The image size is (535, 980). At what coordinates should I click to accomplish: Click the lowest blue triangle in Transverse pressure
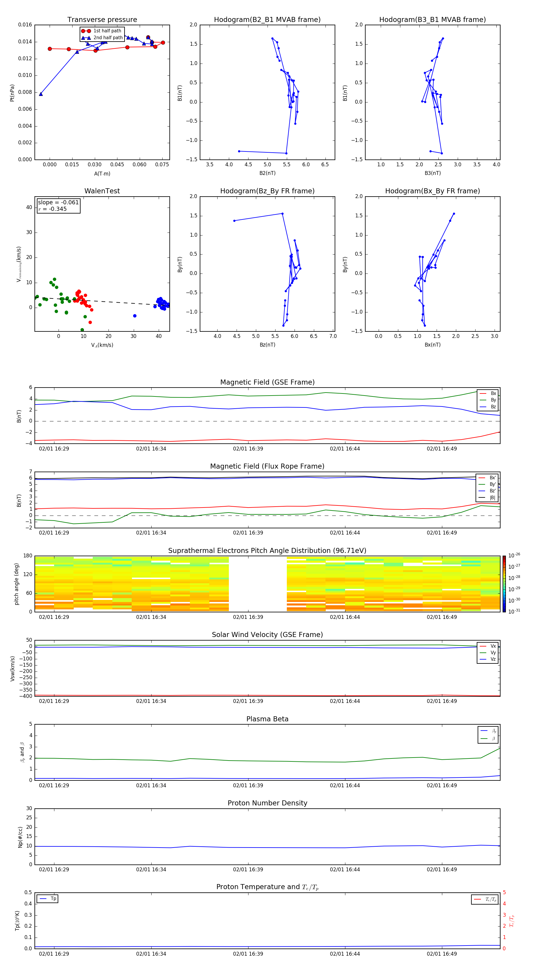click(41, 94)
